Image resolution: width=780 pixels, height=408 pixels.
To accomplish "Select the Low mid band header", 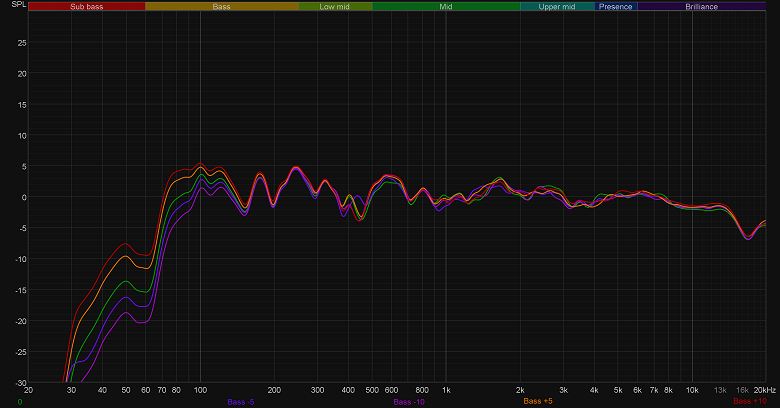I will [x=335, y=6].
